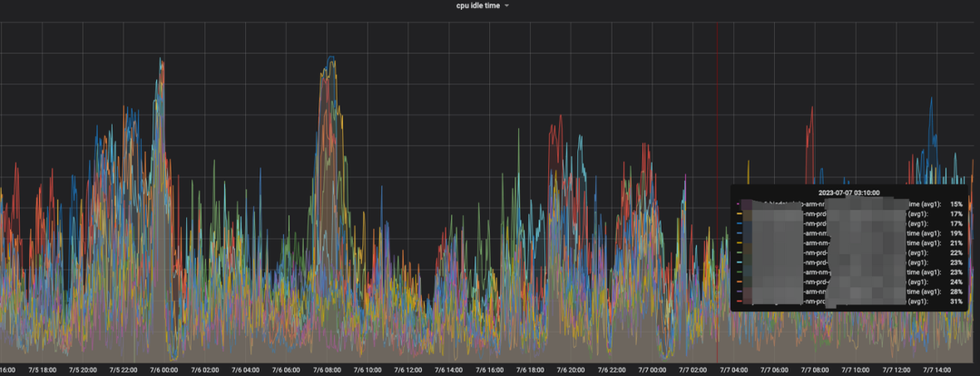The width and height of the screenshot is (980, 376).
Task: Click the 7/6 22:00 x-axis label
Action: tap(611, 370)
